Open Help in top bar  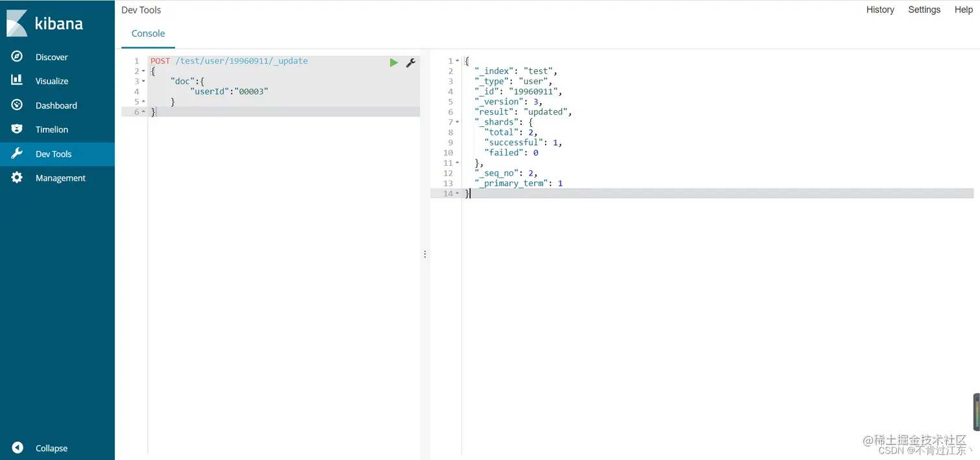(964, 10)
